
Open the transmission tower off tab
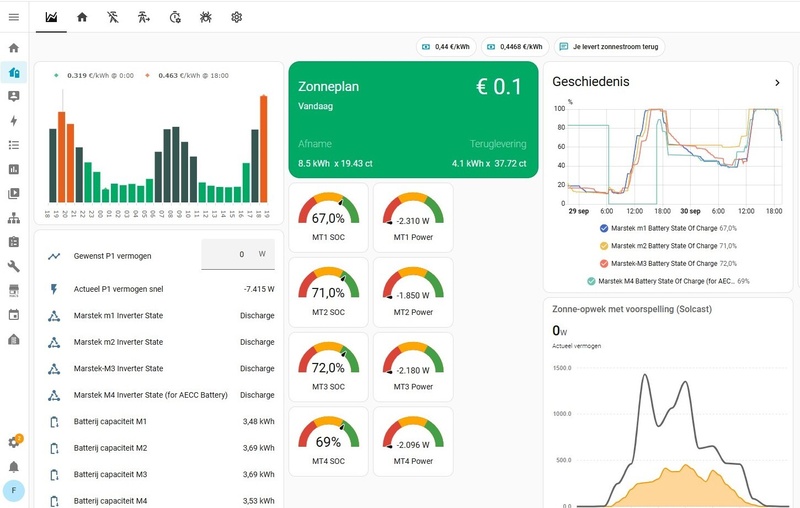pos(113,17)
